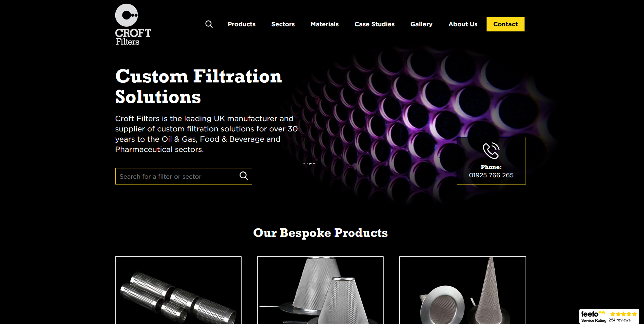The image size is (644, 324).
Task: Open the Products menu
Action: 241,24
